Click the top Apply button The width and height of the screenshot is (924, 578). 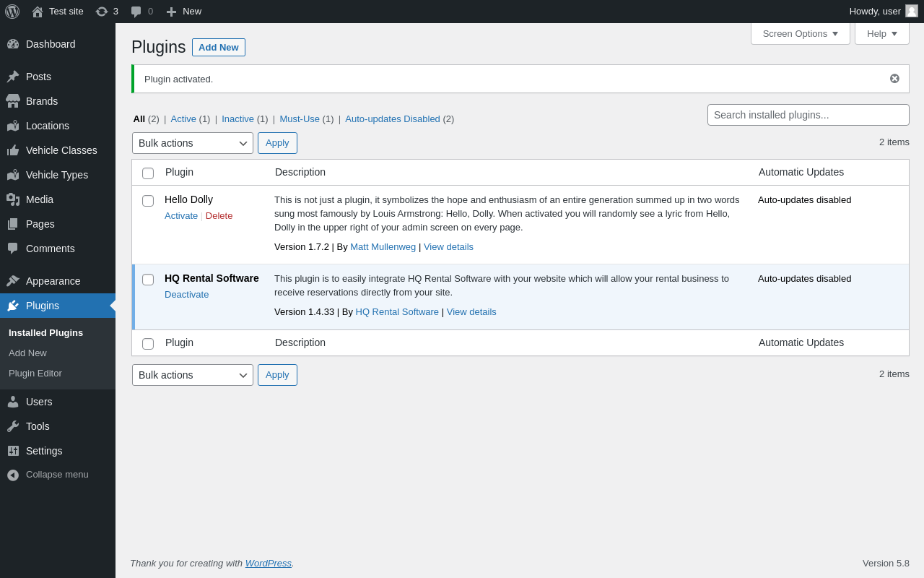[277, 143]
